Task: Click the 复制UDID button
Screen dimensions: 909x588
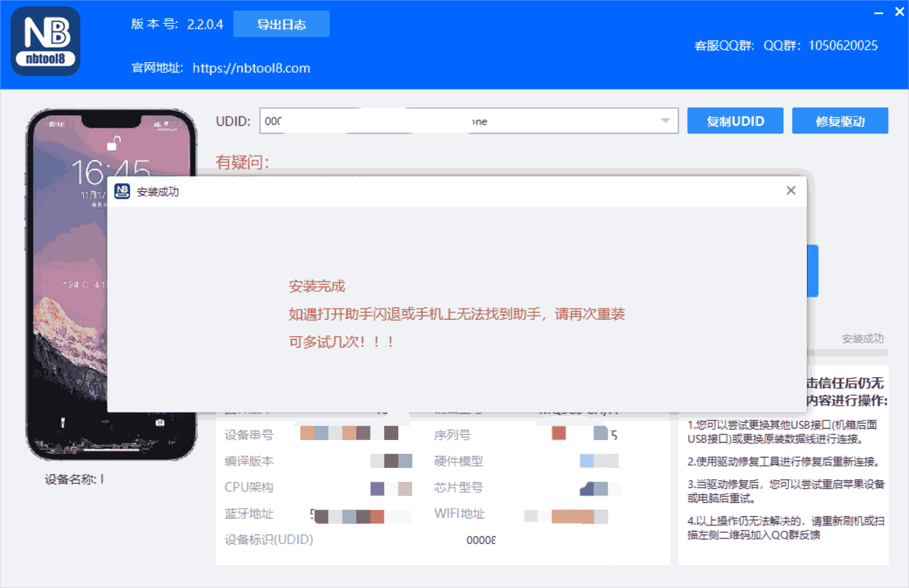Action: point(735,121)
